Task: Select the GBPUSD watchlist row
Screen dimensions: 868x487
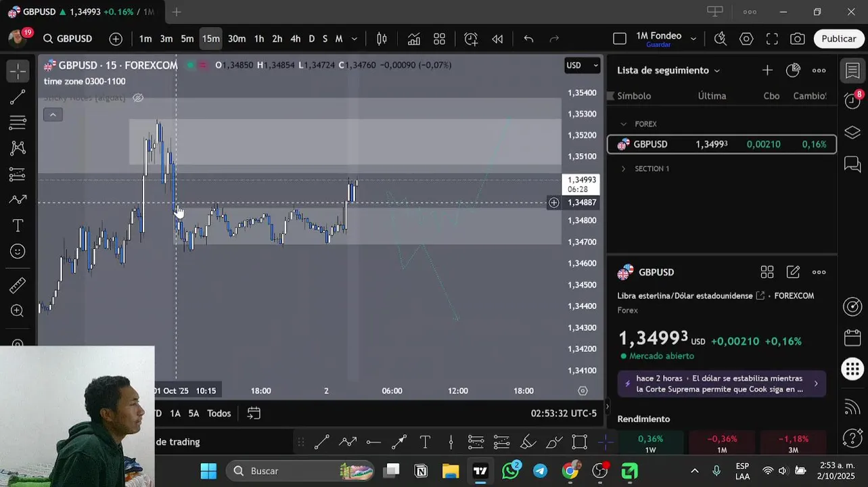Action: coord(722,144)
